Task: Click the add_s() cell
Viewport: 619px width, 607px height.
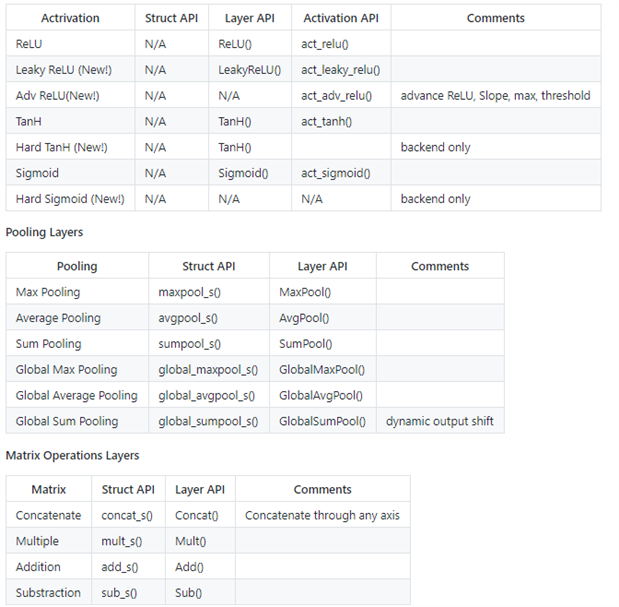Action: click(x=120, y=567)
